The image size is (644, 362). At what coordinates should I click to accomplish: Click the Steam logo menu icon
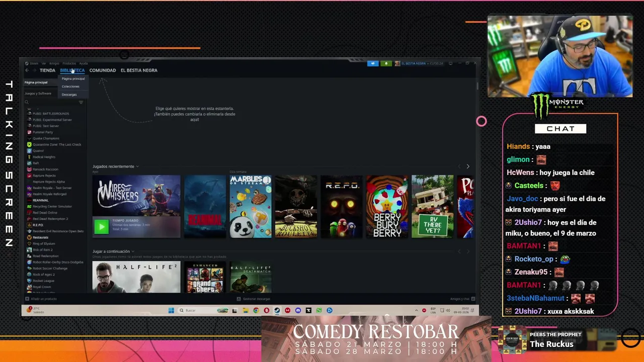(x=27, y=63)
